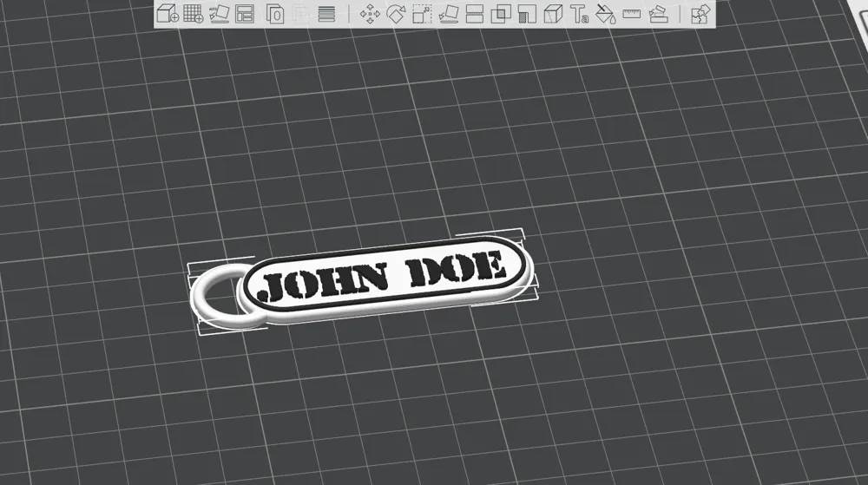Click the Assemble tool icon
The width and height of the screenshot is (868, 485).
coord(658,13)
